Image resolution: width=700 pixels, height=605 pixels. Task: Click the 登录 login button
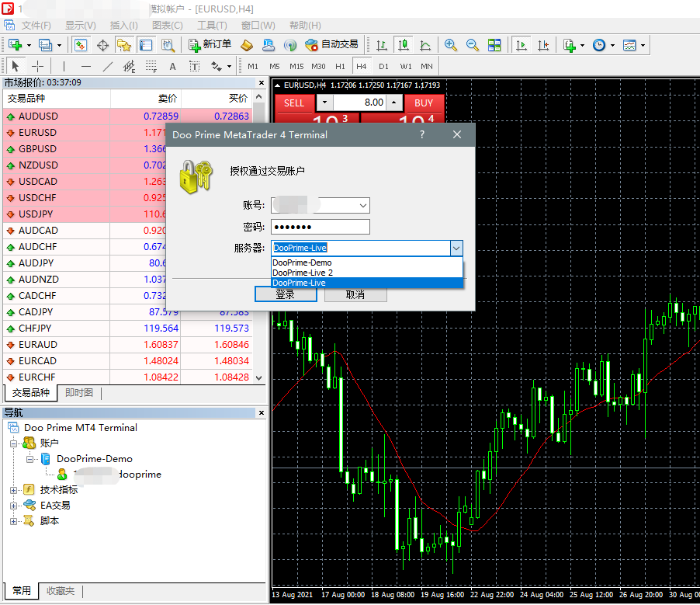click(x=286, y=294)
